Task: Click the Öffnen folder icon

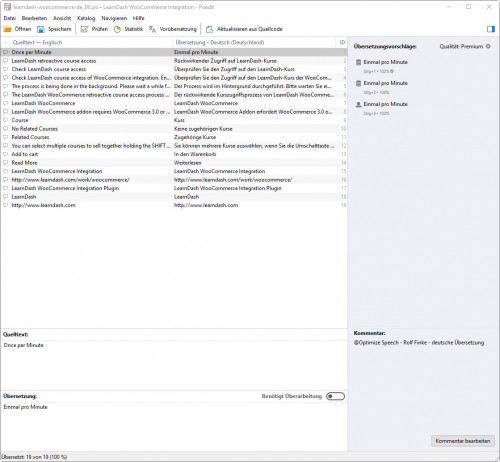Action: click(x=7, y=29)
